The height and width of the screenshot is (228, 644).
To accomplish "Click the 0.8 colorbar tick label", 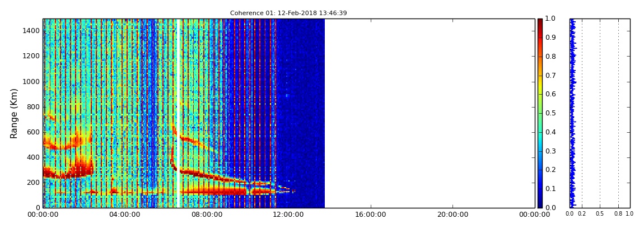I will click(x=549, y=56).
